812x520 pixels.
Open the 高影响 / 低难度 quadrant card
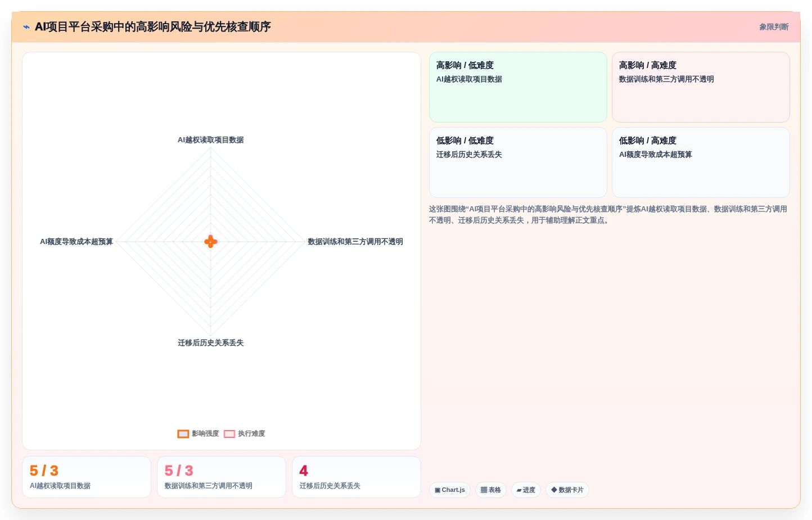tap(518, 87)
